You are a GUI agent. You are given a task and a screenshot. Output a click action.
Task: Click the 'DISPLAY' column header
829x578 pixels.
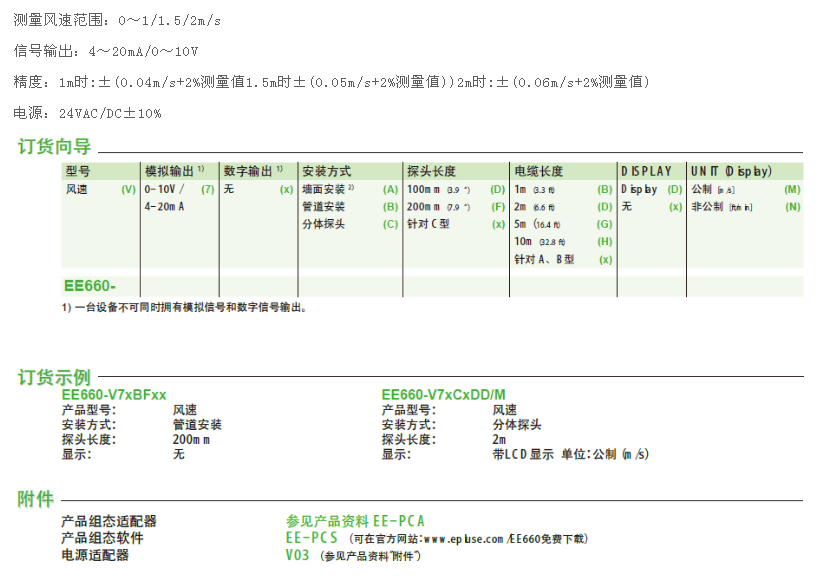pos(646,171)
